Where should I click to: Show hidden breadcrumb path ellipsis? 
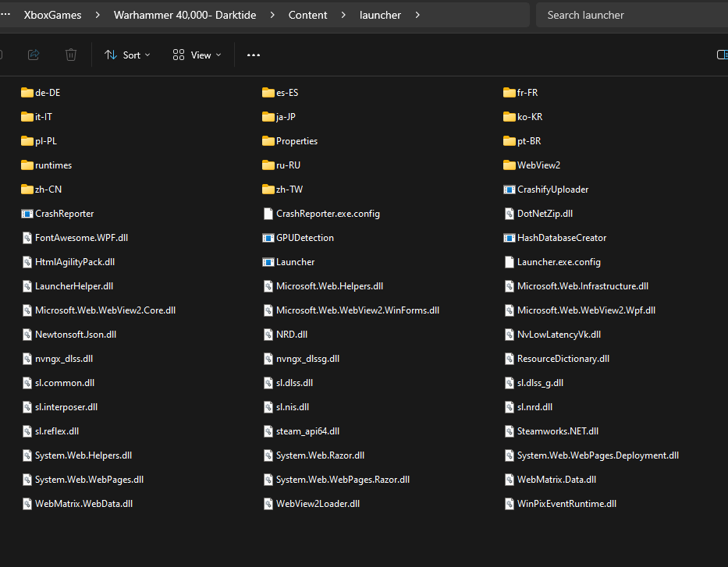point(5,14)
